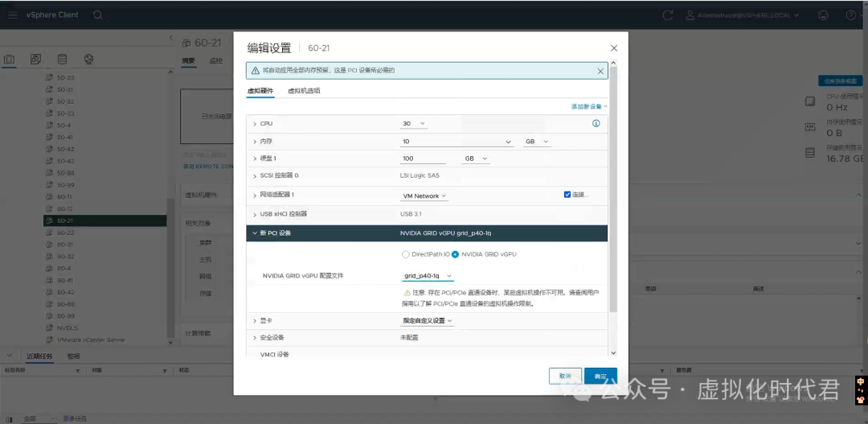Toggle the 连接 checkbox for network adapter
This screenshot has width=868, height=424.
pyautogui.click(x=567, y=195)
